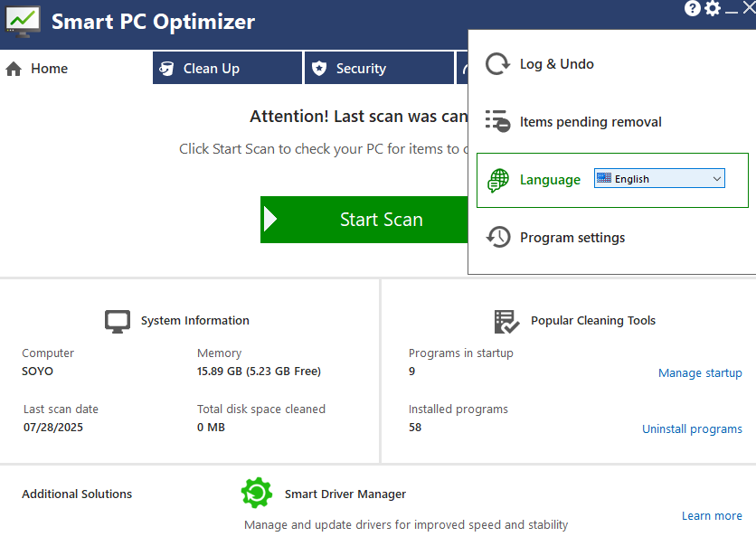Viewport: 756px width, 546px height.
Task: Click the programs in startup count 9
Action: click(x=411, y=371)
